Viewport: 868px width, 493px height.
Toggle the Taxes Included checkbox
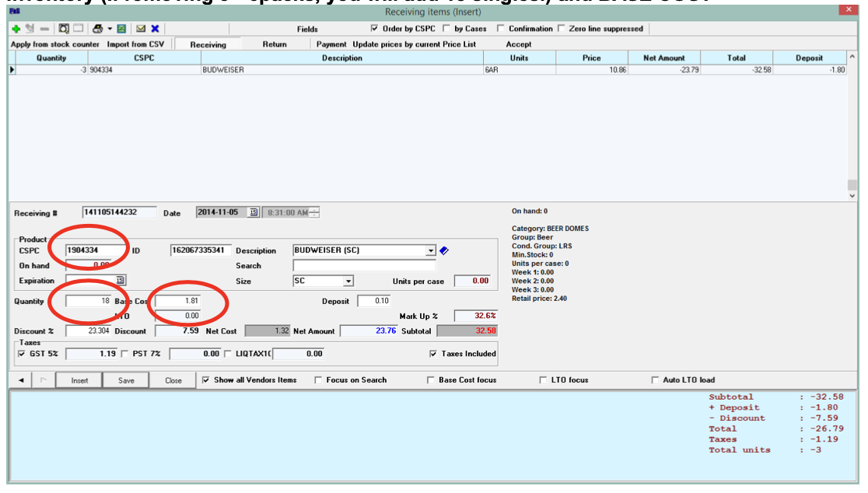[x=433, y=354]
